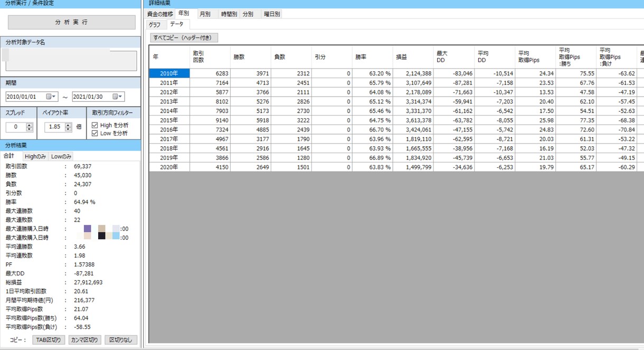Decrease the スプレッド spinner value
Viewport: 644px width, 350px height.
click(x=30, y=129)
